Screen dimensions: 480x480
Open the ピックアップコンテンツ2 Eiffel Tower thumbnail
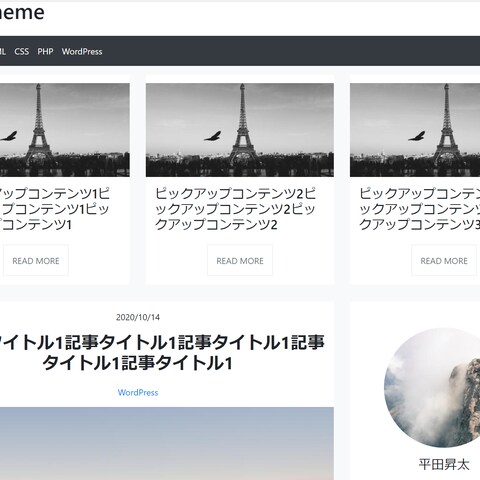click(240, 130)
